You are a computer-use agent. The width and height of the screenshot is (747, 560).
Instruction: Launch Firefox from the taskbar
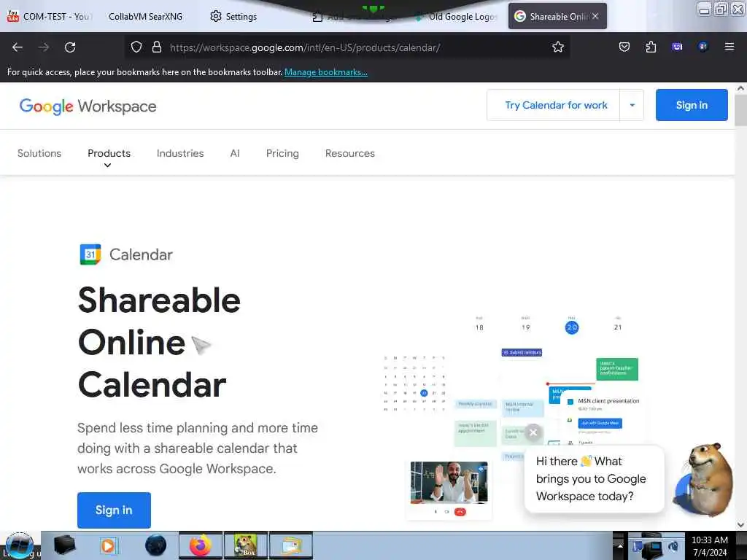(201, 545)
